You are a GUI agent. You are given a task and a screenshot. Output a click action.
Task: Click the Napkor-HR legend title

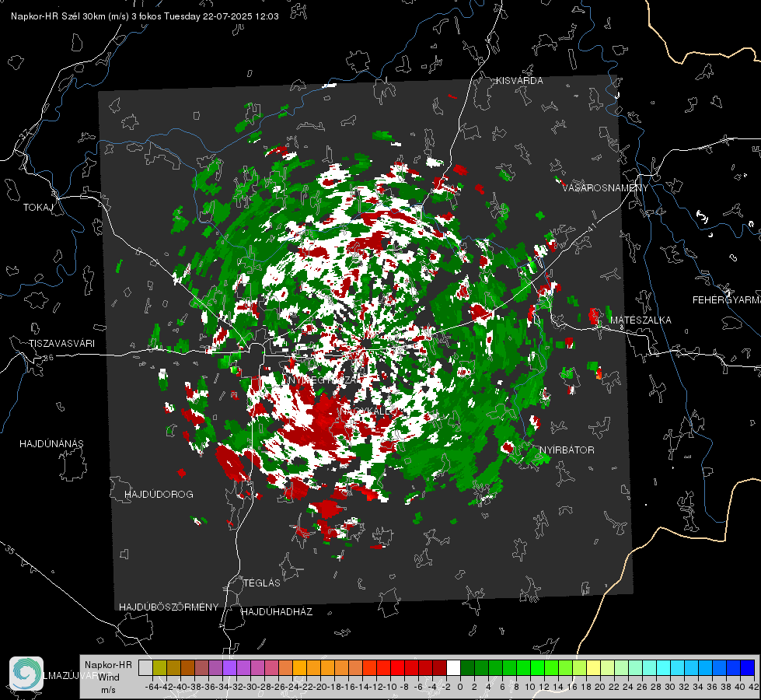point(108,664)
